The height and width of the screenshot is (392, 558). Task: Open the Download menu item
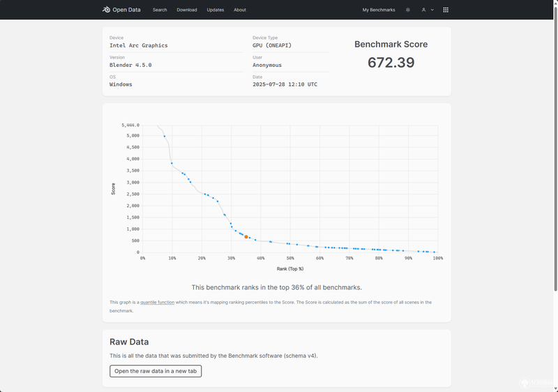[187, 10]
